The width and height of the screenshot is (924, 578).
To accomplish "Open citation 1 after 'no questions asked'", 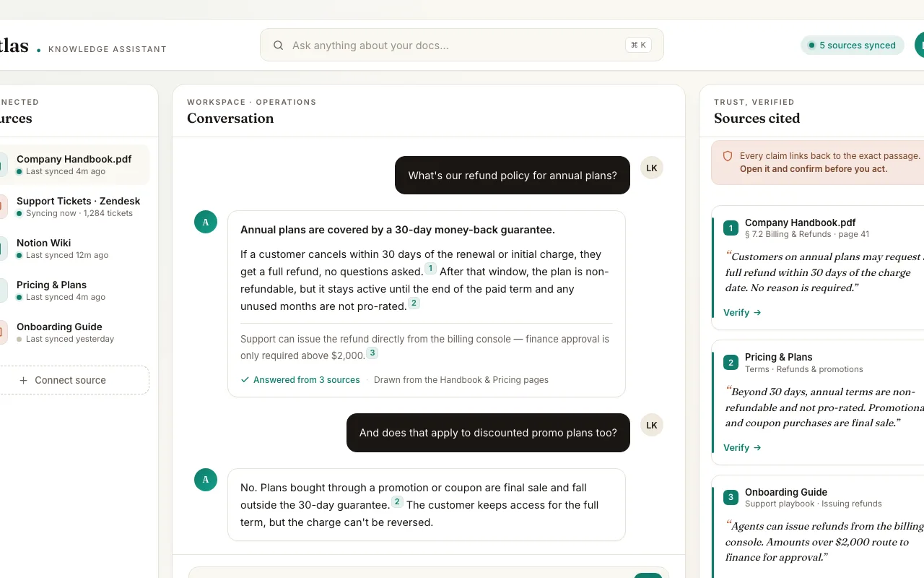I will (430, 269).
